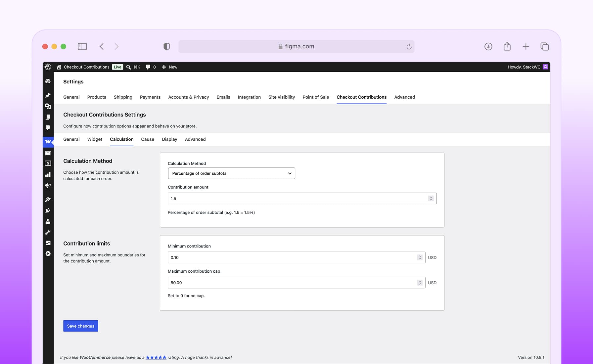Open Settings sliders icon in sidebar
593x364 pixels.
point(48,243)
